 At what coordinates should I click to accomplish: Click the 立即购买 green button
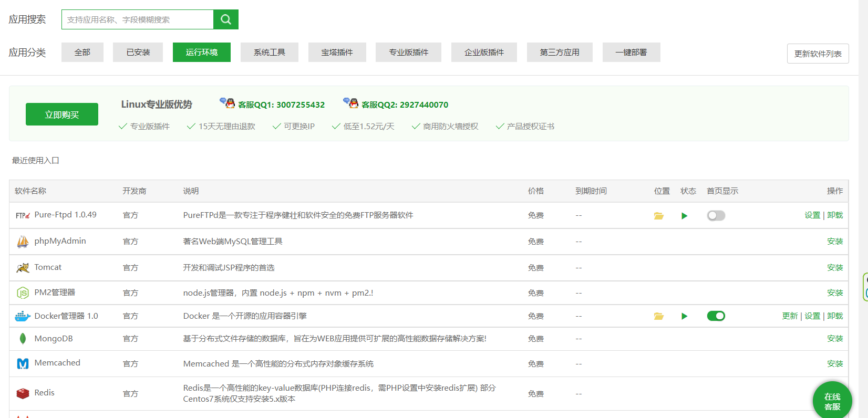coord(62,114)
